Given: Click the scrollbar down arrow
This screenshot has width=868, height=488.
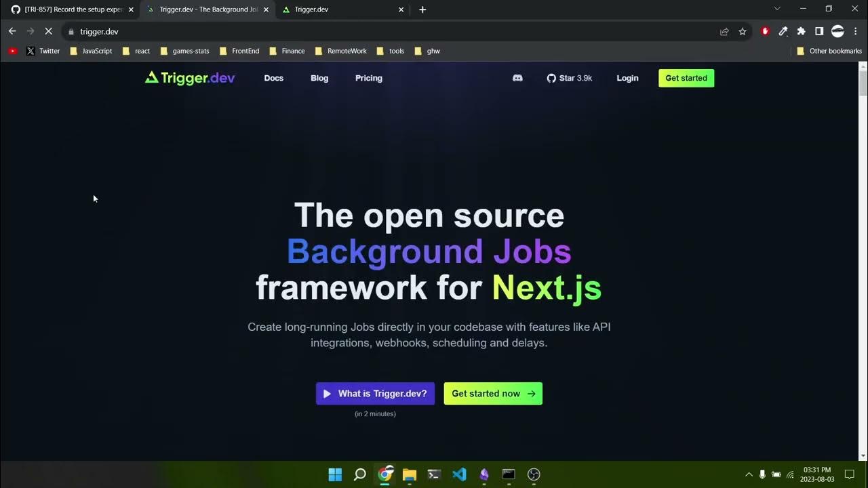Looking at the screenshot, I should (863, 456).
